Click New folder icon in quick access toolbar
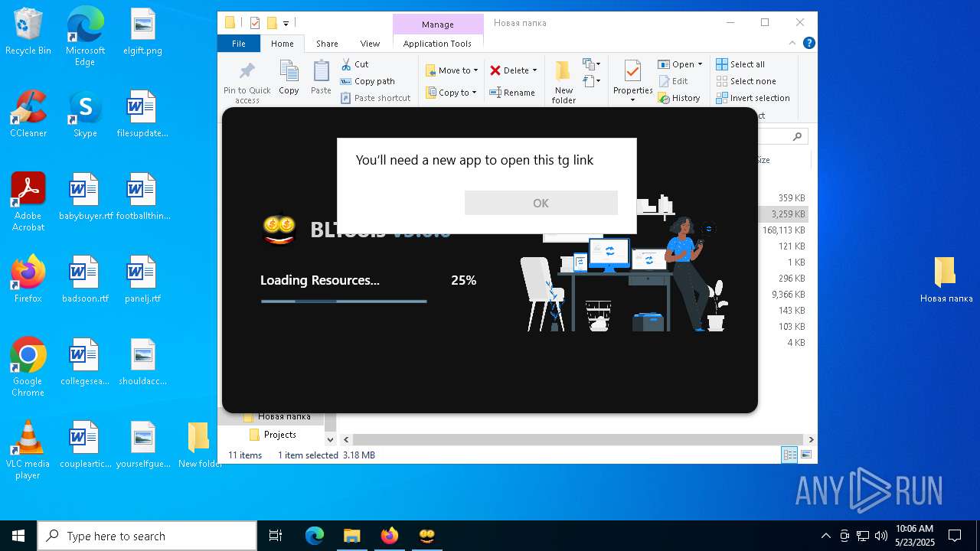Image resolution: width=980 pixels, height=551 pixels. coord(271,23)
